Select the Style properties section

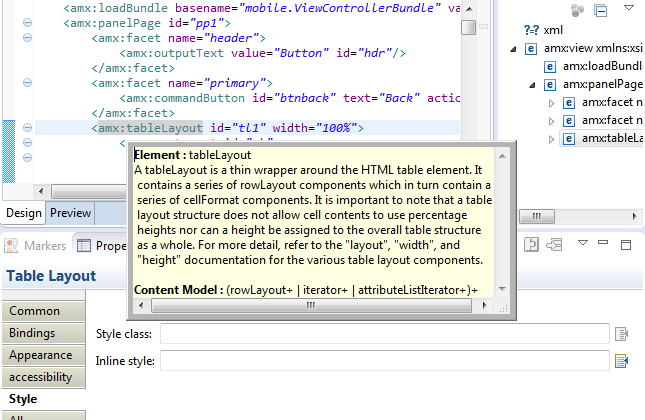44,399
